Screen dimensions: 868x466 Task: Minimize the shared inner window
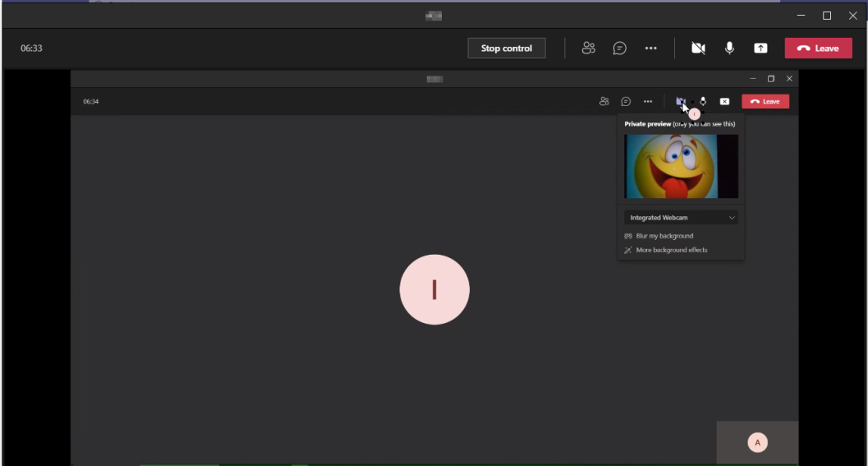(x=753, y=79)
